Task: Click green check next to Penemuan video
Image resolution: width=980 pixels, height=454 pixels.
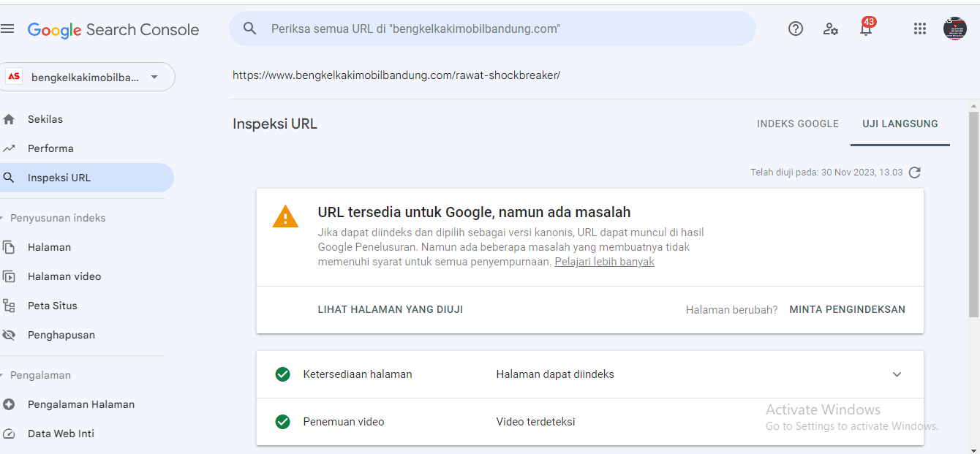Action: [x=283, y=422]
